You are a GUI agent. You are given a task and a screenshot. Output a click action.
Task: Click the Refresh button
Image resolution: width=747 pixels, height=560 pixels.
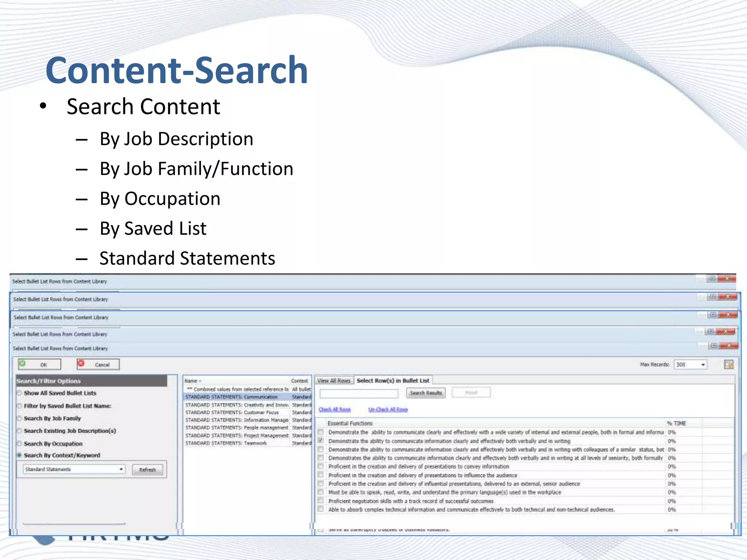tap(147, 470)
